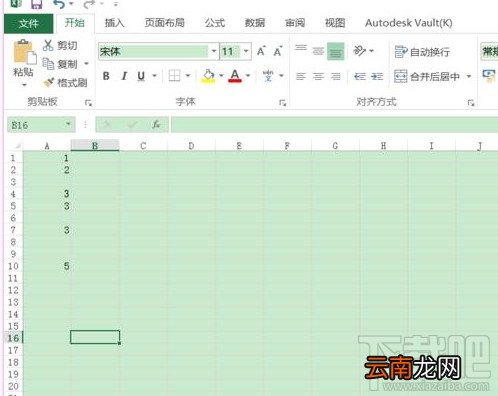This screenshot has width=498, height=396.
Task: Select row 10 header
Action: point(13,266)
